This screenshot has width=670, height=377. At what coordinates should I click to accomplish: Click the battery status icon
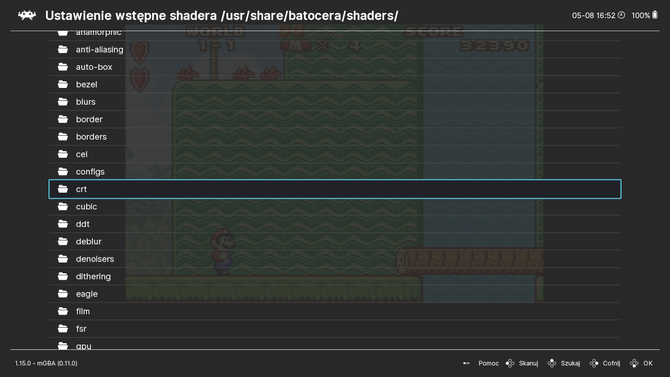pyautogui.click(x=655, y=15)
